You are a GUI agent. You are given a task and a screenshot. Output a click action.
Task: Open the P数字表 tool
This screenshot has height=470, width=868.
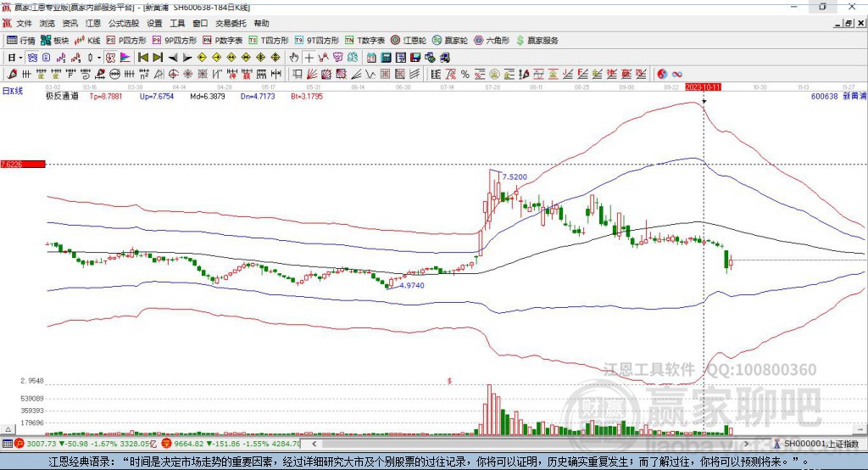[x=223, y=41]
